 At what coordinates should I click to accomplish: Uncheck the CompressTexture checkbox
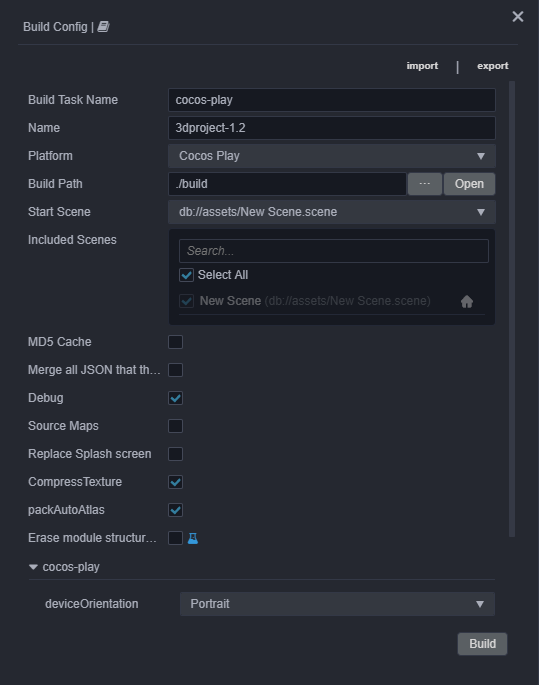[x=176, y=482]
